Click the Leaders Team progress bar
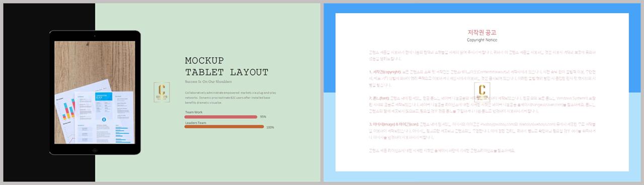The height and width of the screenshot is (185, 644). (x=224, y=127)
